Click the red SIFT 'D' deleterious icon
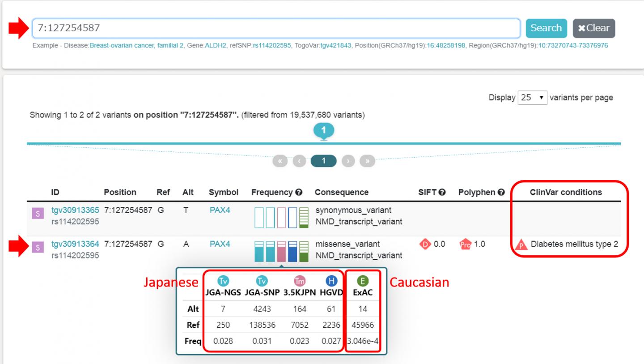The width and height of the screenshot is (644, 364). [425, 244]
